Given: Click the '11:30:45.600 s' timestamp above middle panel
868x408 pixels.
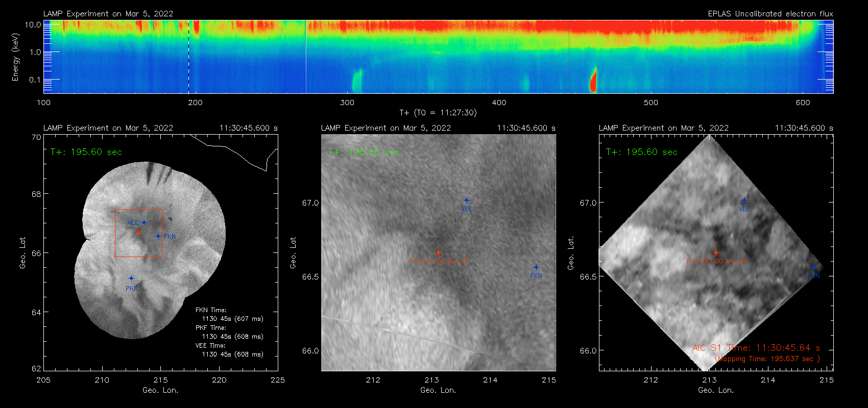Looking at the screenshot, I should 526,128.
